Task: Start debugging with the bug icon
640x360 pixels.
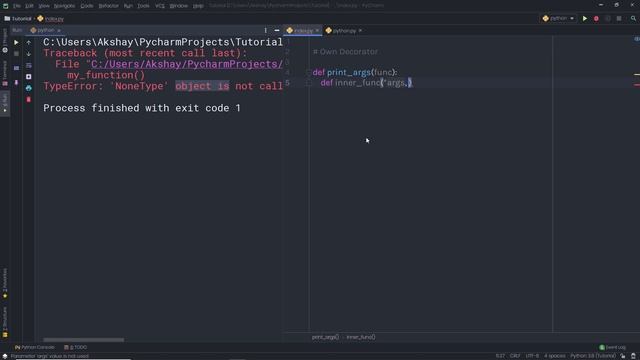Action: [x=596, y=18]
